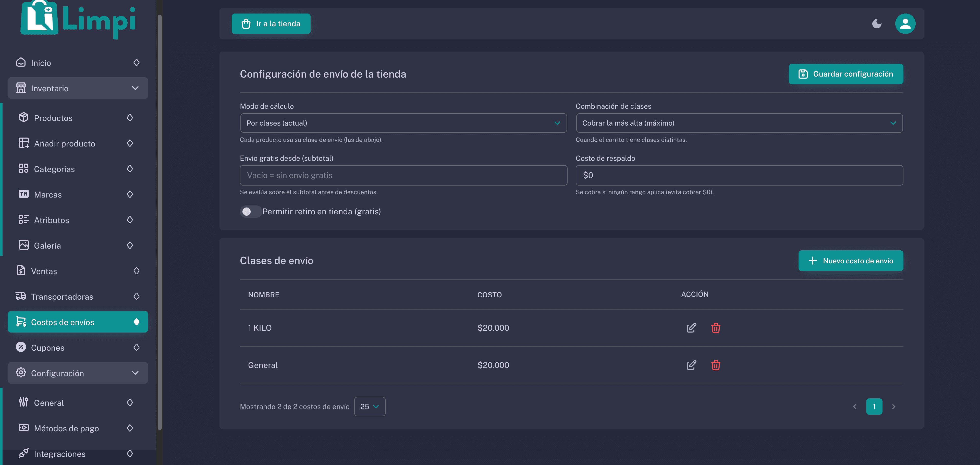
Task: Save shipping with Guardar configuración
Action: pyautogui.click(x=846, y=74)
